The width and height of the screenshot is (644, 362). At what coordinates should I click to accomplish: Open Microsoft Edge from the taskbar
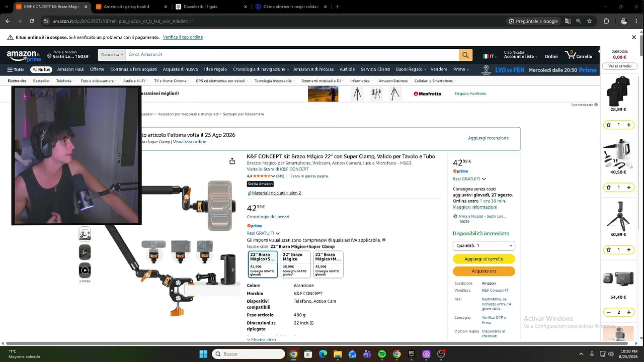[323, 354]
